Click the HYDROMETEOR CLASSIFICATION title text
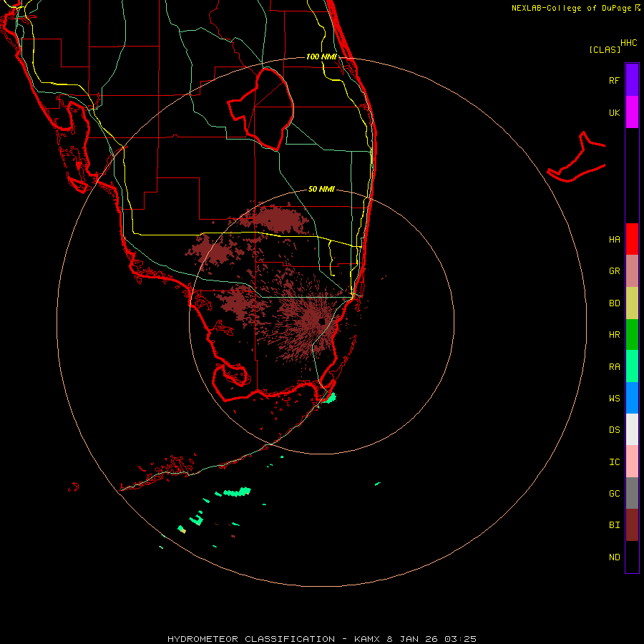644x644 pixels. click(x=251, y=639)
